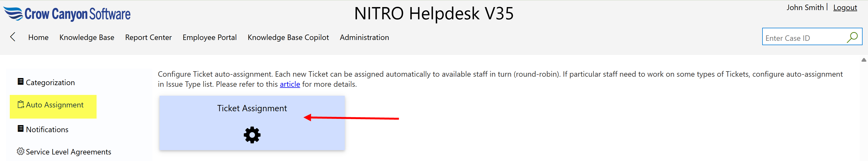Viewport: 868px width, 161px height.
Task: Go to the Employee Portal
Action: point(210,37)
